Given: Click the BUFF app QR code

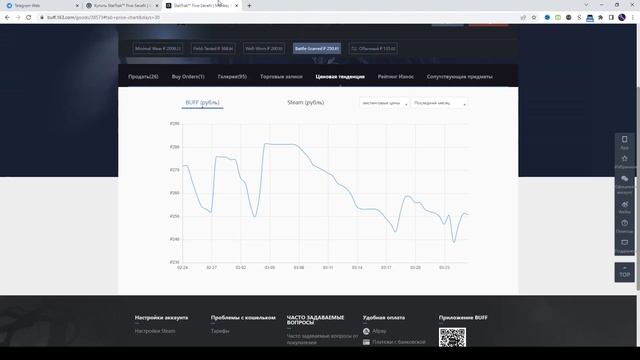Looking at the screenshot, I should tap(452, 337).
